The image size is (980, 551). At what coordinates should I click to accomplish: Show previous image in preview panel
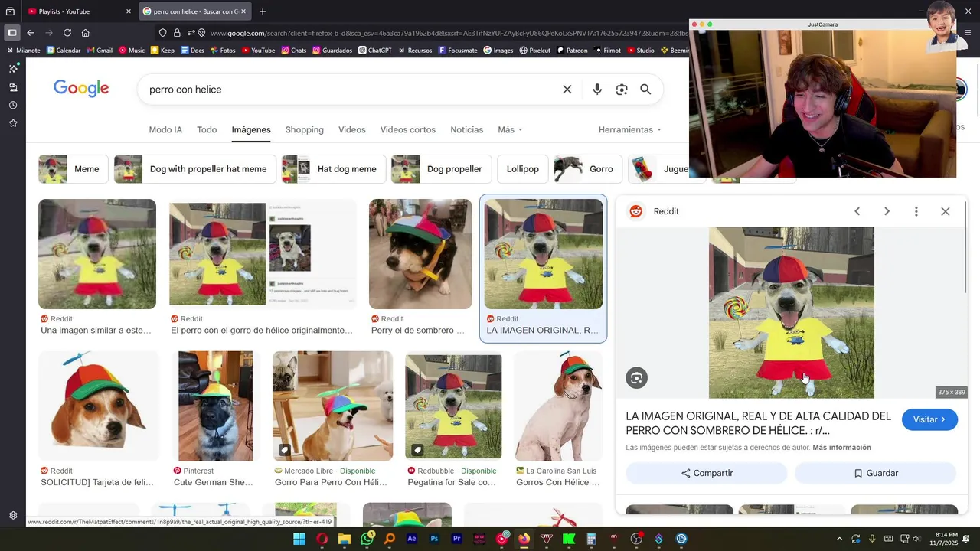[x=857, y=211]
